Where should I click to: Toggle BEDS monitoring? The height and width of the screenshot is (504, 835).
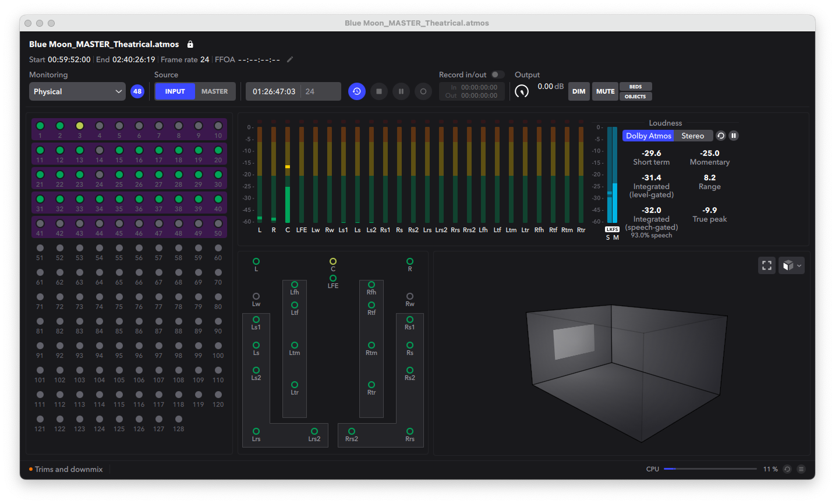pyautogui.click(x=635, y=87)
